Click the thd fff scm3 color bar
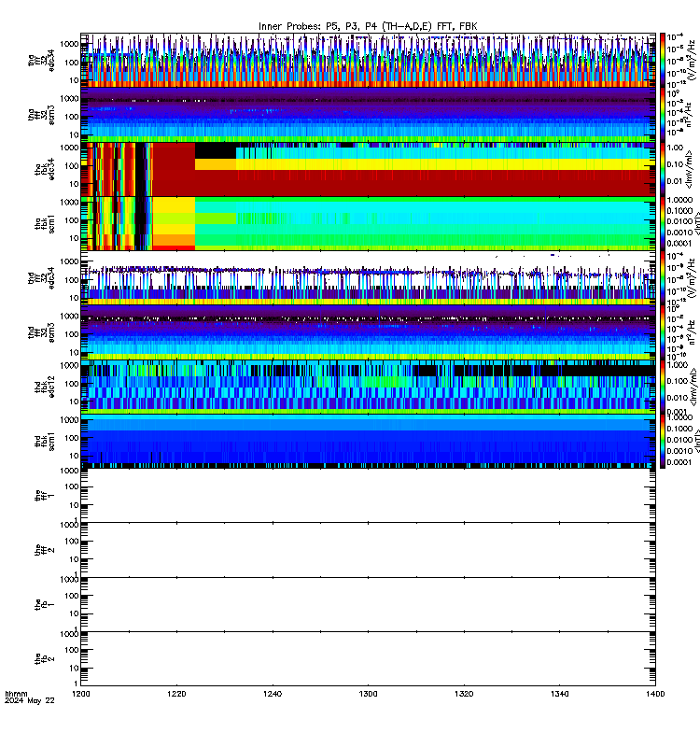 click(x=663, y=332)
